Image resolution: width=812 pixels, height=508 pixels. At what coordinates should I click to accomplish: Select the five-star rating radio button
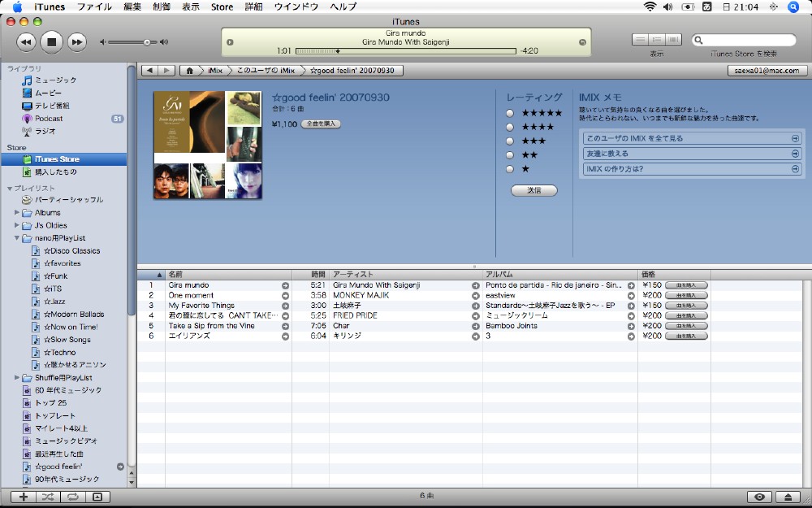[x=510, y=113]
